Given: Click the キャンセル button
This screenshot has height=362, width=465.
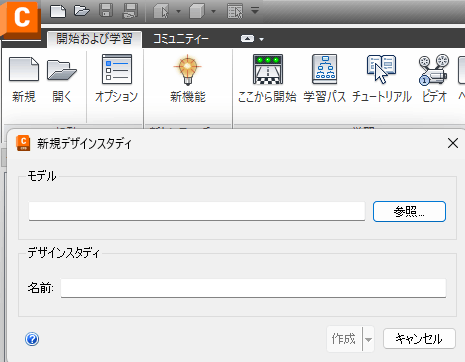Looking at the screenshot, I should click(x=419, y=339).
